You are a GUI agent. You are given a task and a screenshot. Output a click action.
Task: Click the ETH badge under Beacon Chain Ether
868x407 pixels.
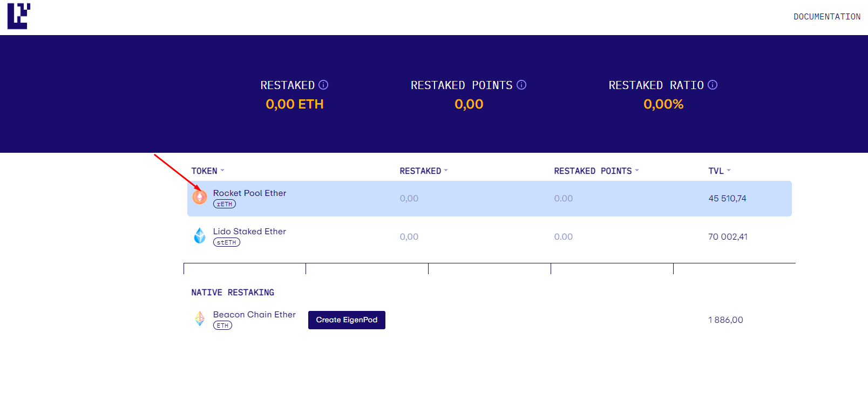[222, 325]
